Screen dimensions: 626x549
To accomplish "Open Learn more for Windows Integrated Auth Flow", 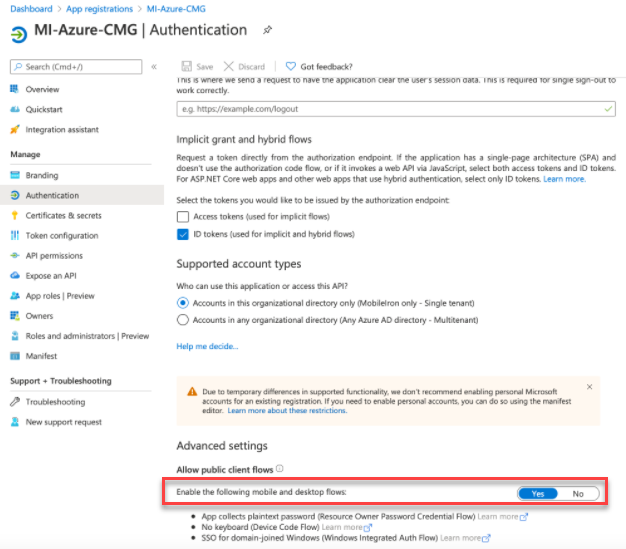I will tap(465, 538).
